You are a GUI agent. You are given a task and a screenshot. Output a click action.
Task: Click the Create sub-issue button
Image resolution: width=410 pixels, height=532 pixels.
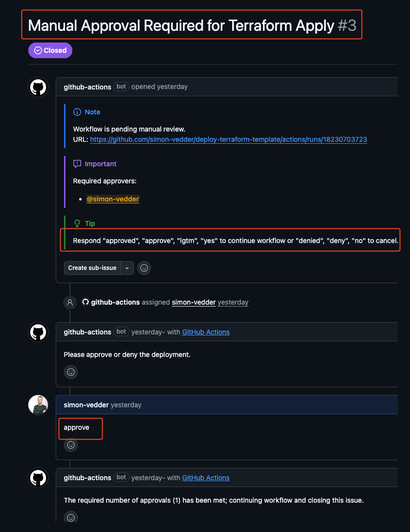pos(92,267)
